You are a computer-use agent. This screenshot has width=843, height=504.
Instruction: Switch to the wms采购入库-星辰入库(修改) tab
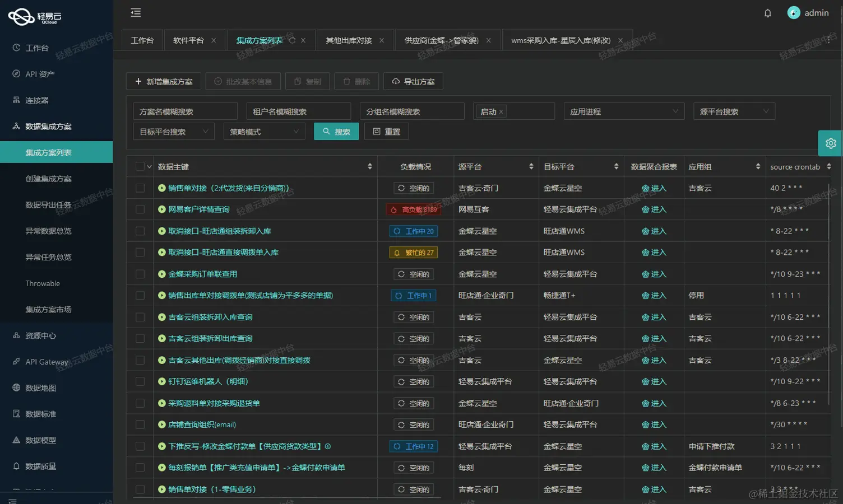(561, 40)
